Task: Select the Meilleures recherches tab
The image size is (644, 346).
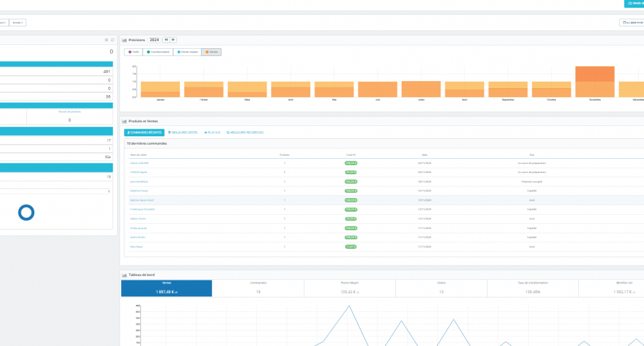Action: tap(245, 132)
